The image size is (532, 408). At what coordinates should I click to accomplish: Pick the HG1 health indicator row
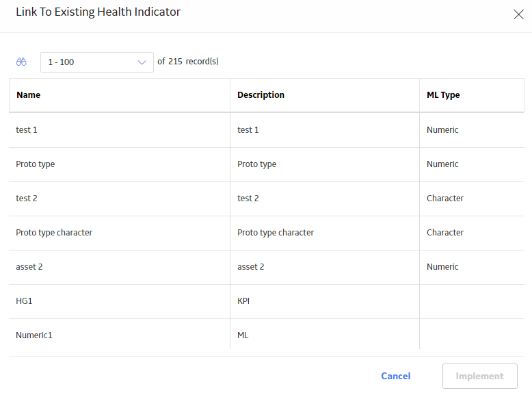[266, 301]
